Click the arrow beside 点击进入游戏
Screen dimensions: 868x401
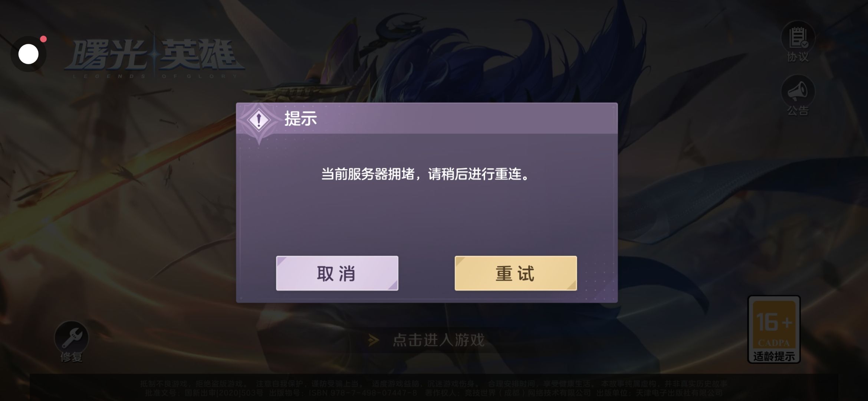(x=374, y=340)
